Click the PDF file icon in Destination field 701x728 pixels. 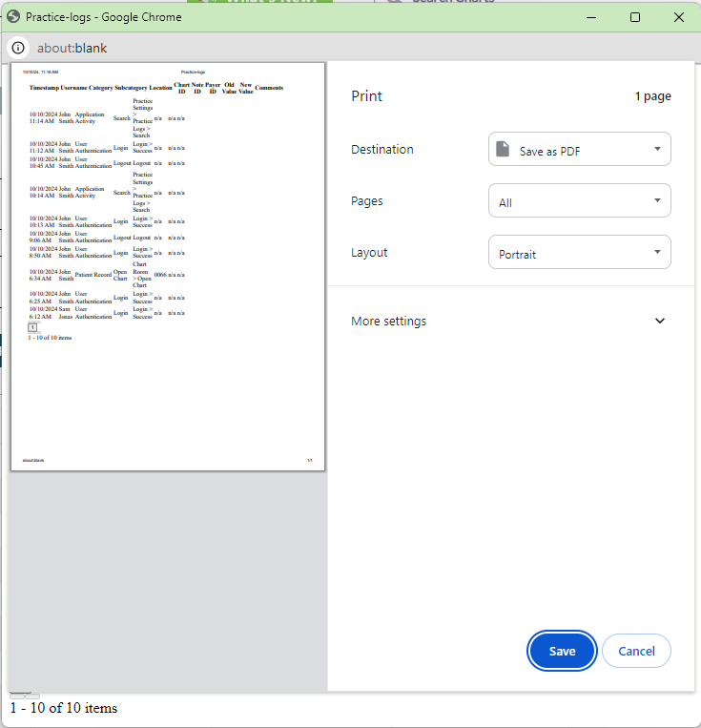point(503,150)
